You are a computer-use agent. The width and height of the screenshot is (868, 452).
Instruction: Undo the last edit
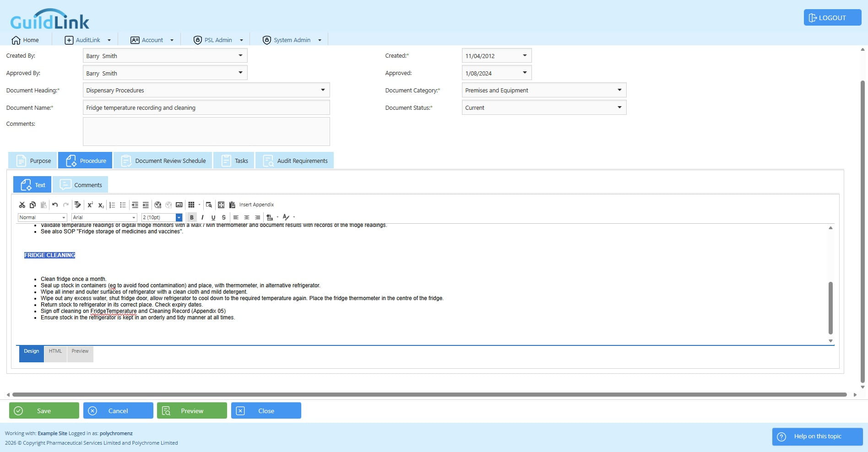55,205
